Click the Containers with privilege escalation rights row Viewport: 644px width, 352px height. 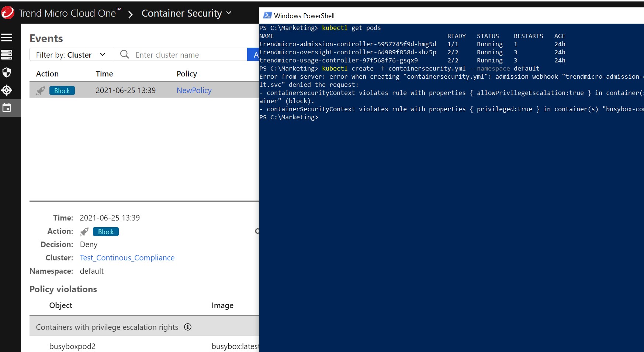[144, 326]
